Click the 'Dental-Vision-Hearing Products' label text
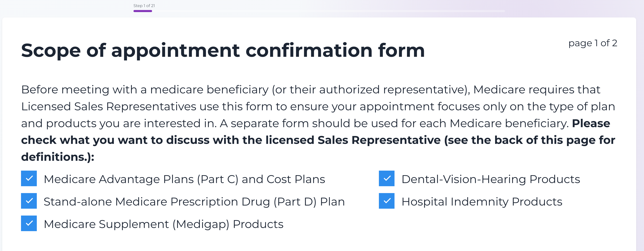644x251 pixels. pyautogui.click(x=490, y=179)
